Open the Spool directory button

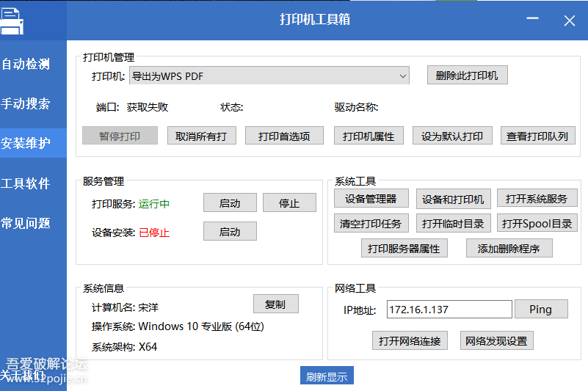pos(537,223)
